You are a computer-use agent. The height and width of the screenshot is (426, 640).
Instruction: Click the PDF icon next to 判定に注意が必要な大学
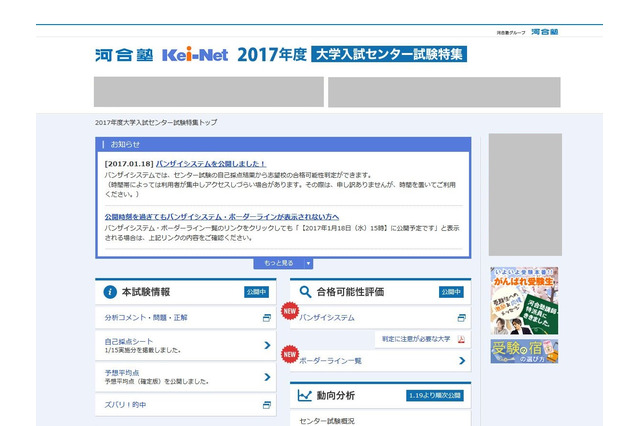click(x=461, y=339)
